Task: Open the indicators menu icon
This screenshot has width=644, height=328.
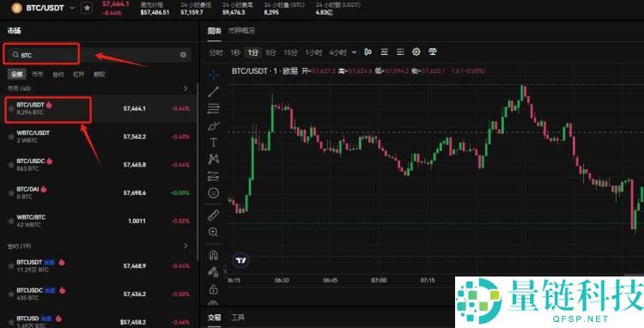Action: point(385,52)
